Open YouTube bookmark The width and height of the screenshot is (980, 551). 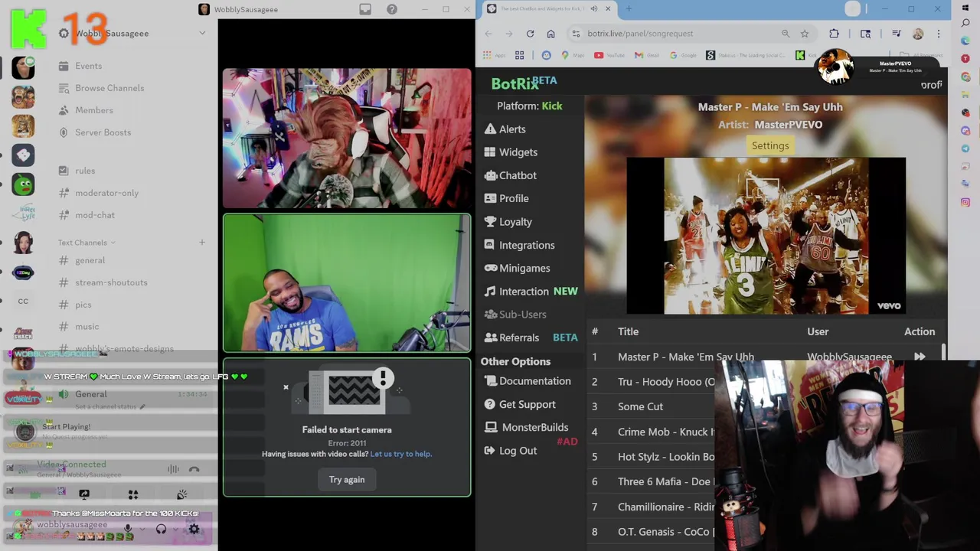tap(609, 55)
